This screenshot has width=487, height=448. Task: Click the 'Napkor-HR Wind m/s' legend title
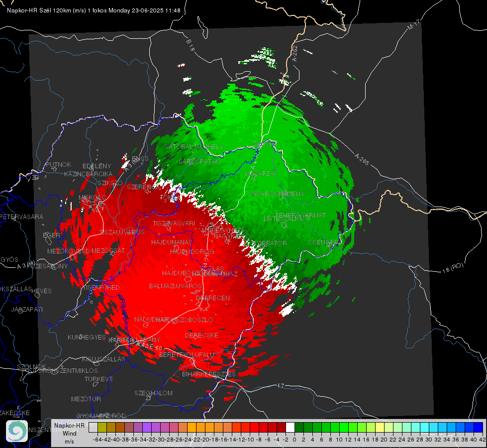pyautogui.click(x=69, y=434)
